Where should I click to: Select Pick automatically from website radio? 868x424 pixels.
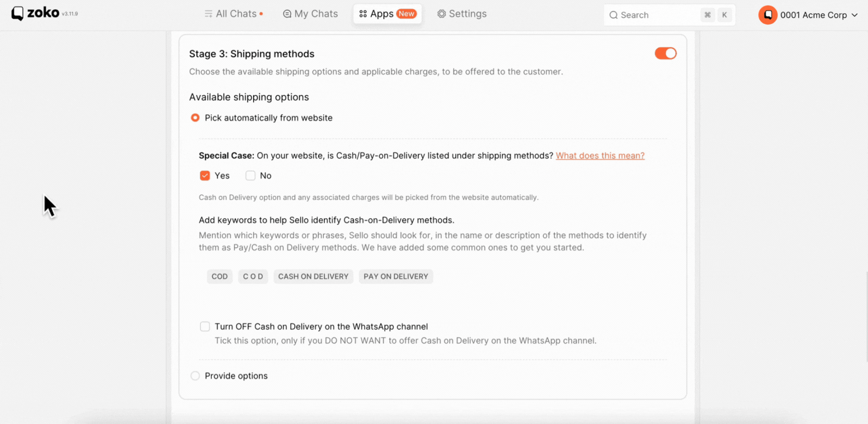click(195, 118)
